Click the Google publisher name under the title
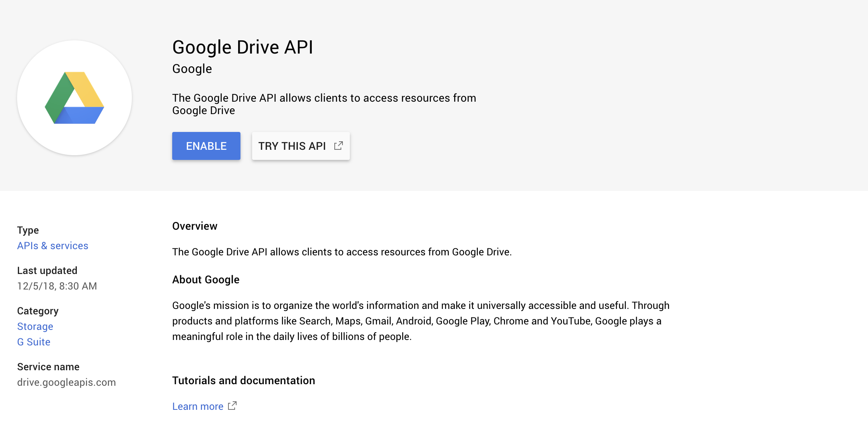This screenshot has height=430, width=868. (x=192, y=69)
